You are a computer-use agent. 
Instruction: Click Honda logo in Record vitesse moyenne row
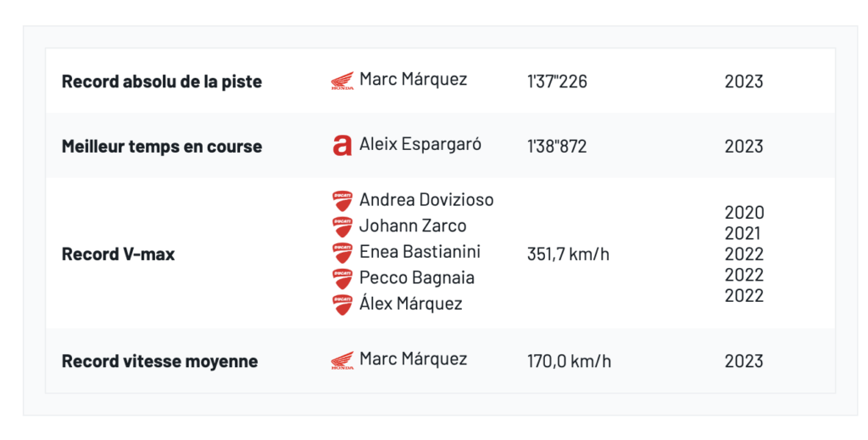tap(342, 360)
